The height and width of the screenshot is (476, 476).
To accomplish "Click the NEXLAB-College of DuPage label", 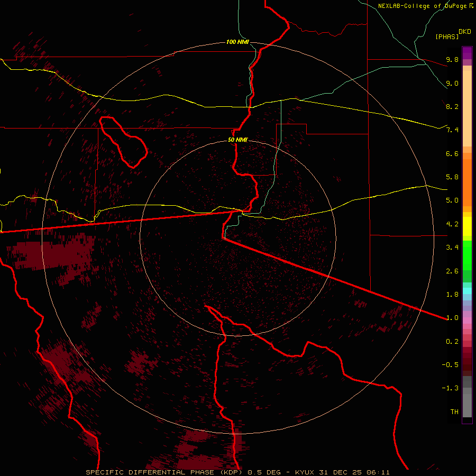I will point(422,6).
